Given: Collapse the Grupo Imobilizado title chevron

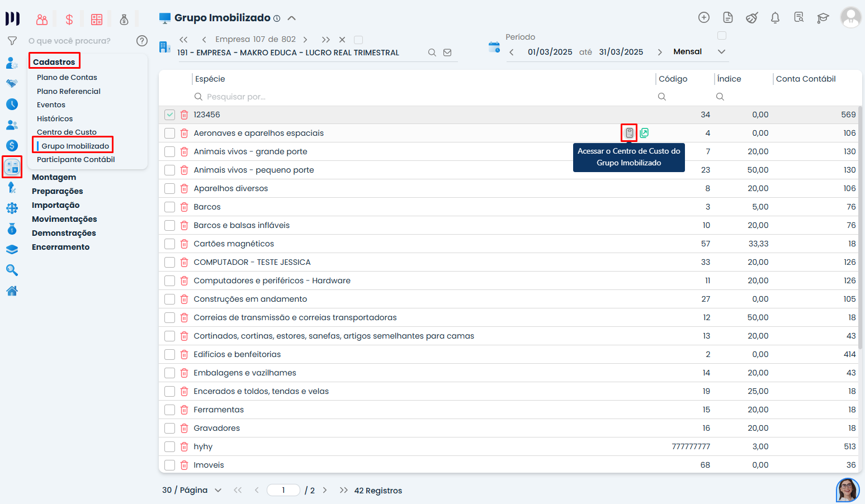Looking at the screenshot, I should click(291, 18).
